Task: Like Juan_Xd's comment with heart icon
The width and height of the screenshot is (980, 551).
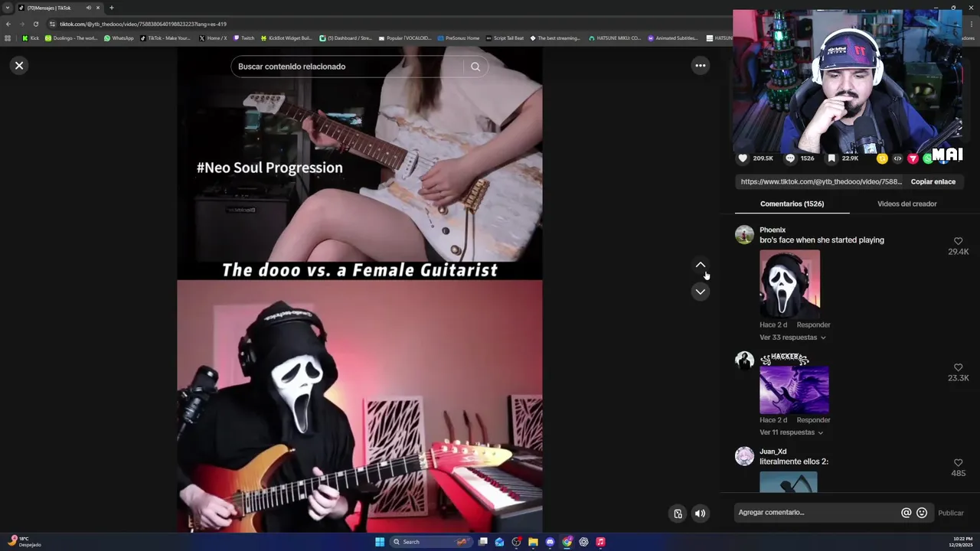Action: (958, 463)
